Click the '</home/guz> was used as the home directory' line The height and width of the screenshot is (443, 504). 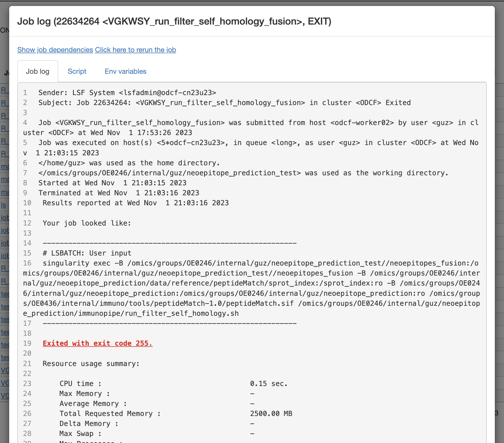click(x=129, y=163)
